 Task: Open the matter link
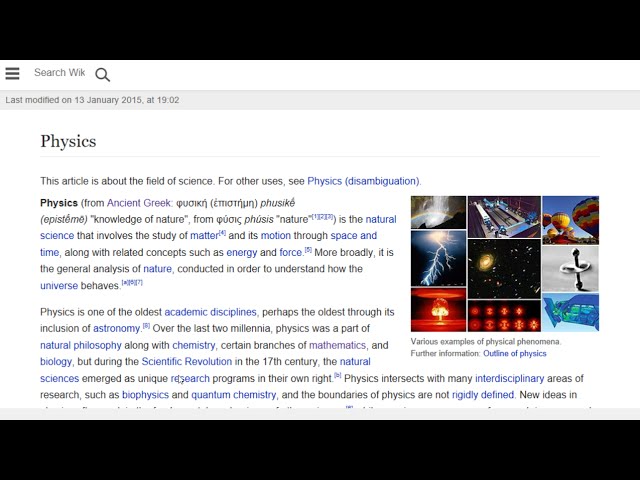(x=204, y=236)
